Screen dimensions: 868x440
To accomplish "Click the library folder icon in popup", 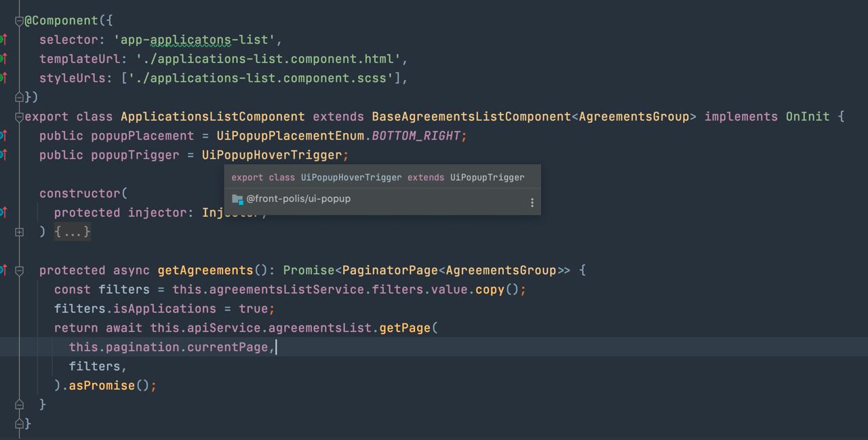I will (x=237, y=199).
